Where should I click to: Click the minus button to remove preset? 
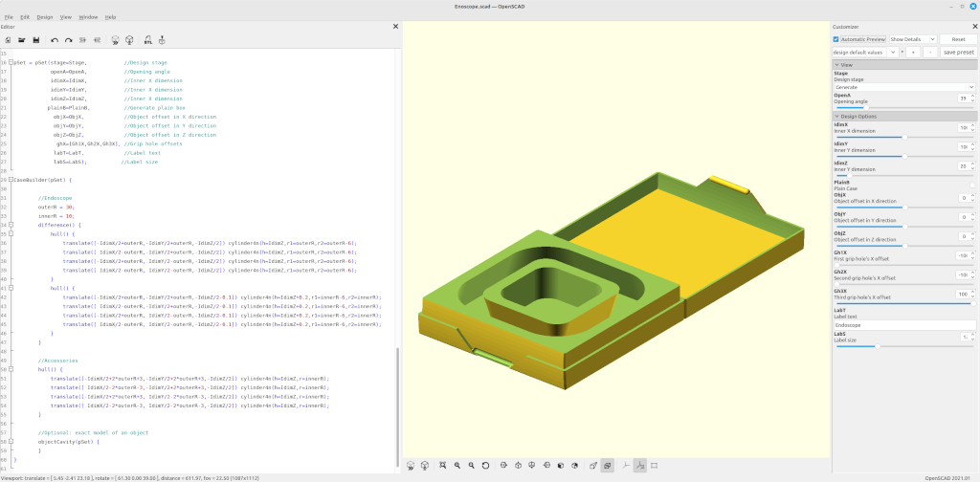pos(930,53)
